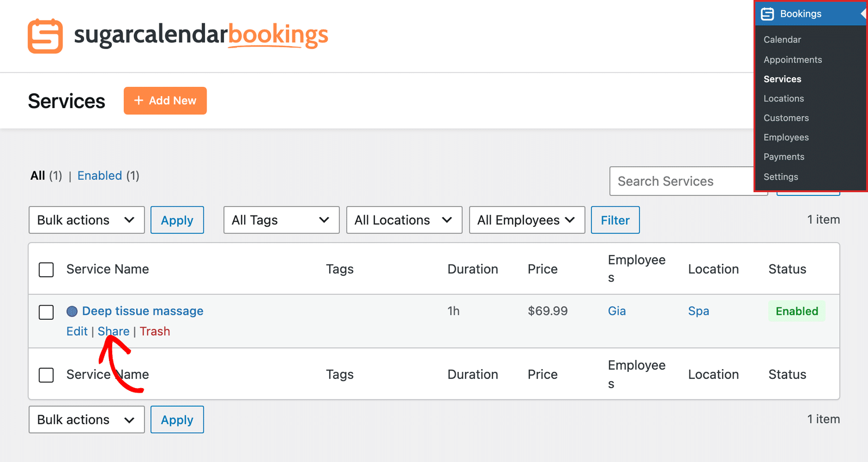Focus the Search Services field
Screen dimensions: 868x462
[682, 181]
